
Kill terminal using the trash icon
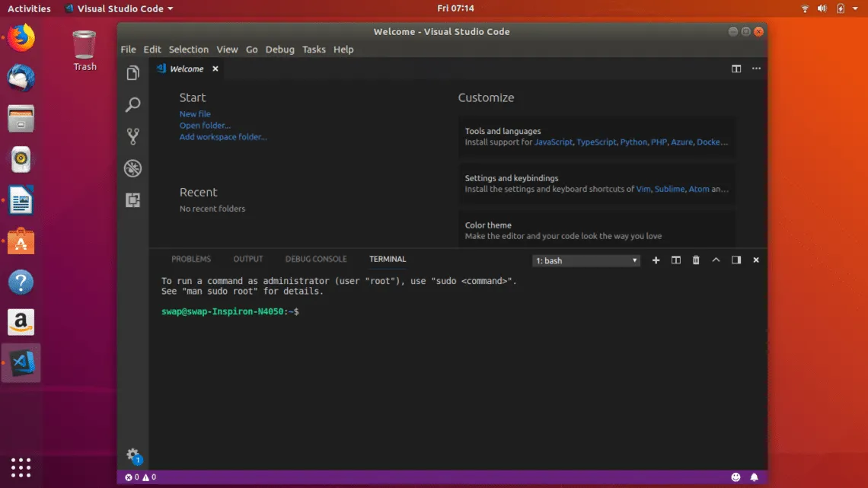695,260
